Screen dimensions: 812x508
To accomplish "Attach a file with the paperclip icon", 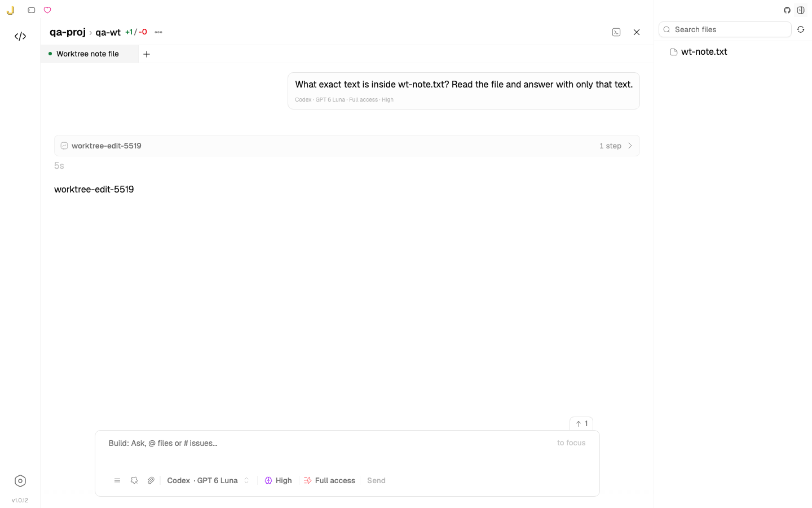I will 151,481.
